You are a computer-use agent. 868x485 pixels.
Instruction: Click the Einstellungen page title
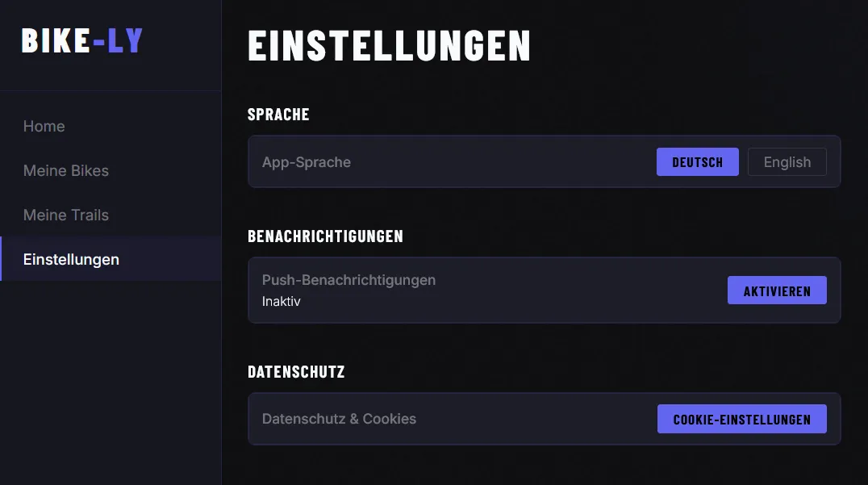389,46
